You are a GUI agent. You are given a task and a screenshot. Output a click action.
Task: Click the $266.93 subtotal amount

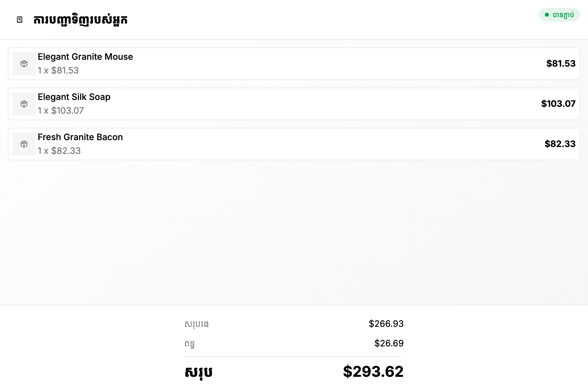386,324
